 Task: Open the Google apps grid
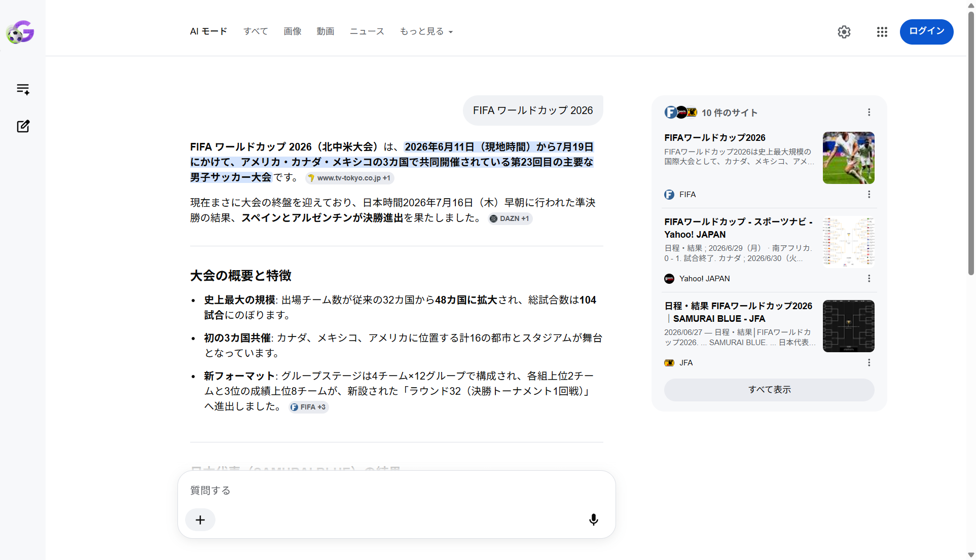tap(882, 32)
